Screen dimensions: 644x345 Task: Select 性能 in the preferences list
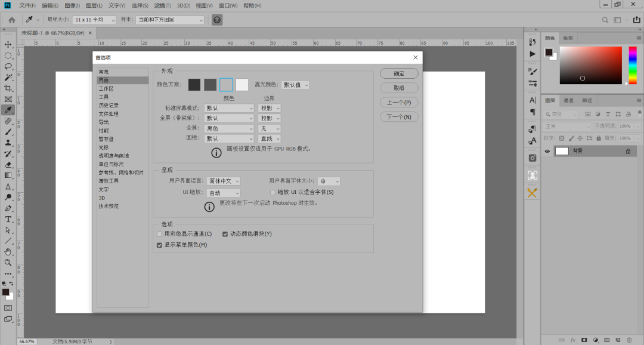click(x=103, y=130)
